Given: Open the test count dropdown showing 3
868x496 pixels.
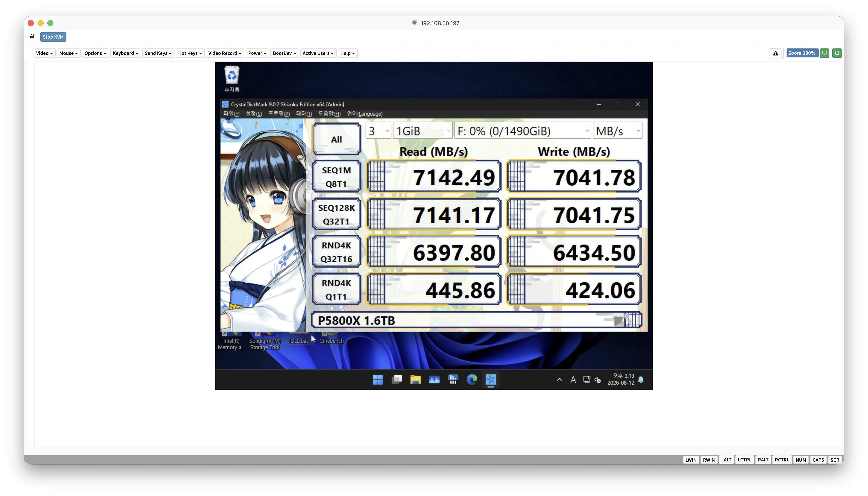Looking at the screenshot, I should tap(378, 131).
